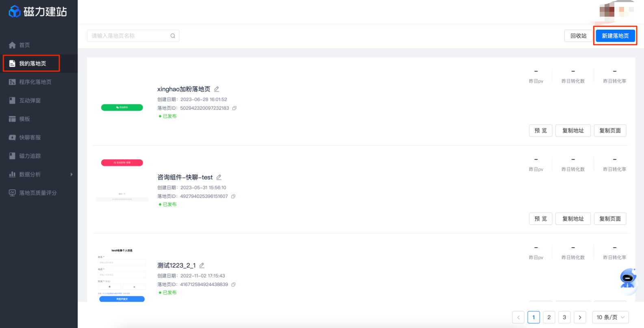Click the 磁力追踪 sidebar icon

coord(12,156)
